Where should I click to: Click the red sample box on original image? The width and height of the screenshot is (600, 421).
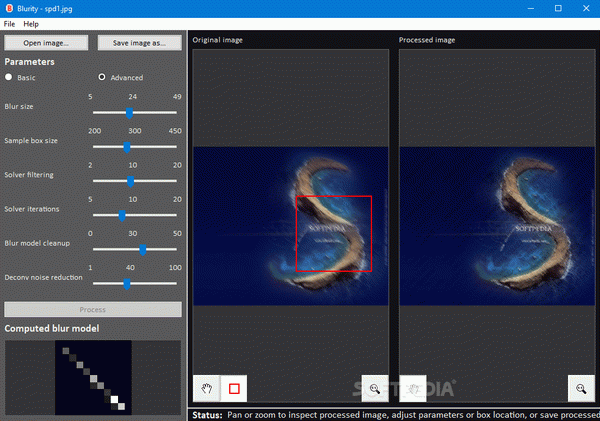334,233
